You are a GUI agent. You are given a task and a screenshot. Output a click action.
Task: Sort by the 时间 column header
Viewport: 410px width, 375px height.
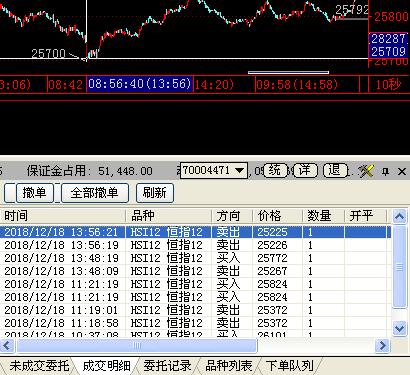click(63, 216)
